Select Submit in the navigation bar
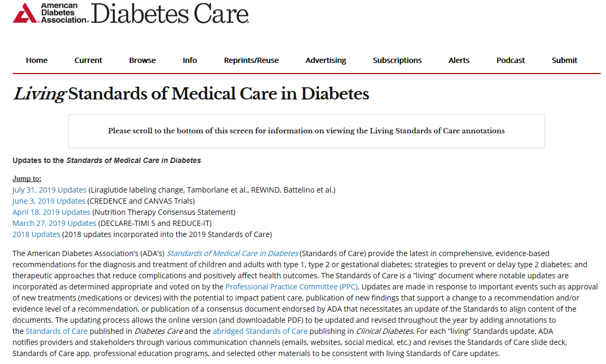Screen dimensions: 606x364 pyautogui.click(x=564, y=60)
